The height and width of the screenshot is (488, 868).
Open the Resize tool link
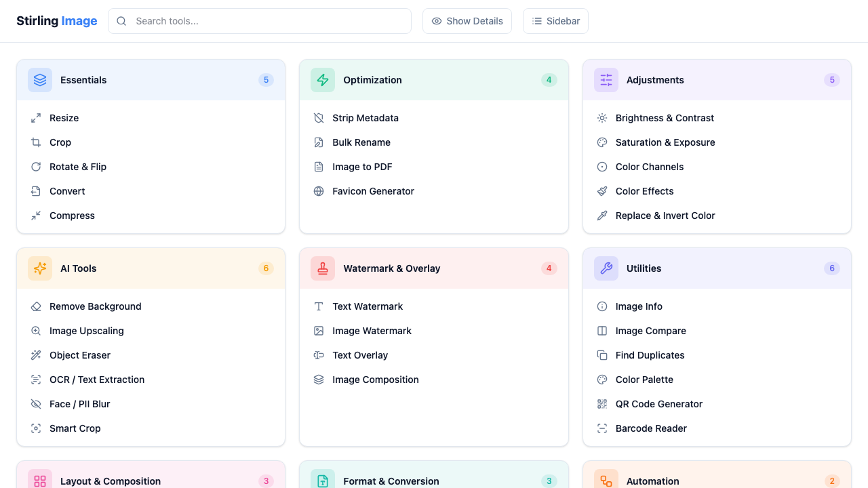click(x=151, y=118)
